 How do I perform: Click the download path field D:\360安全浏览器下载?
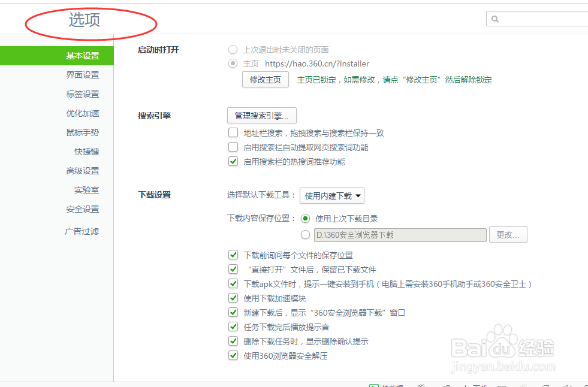pyautogui.click(x=400, y=235)
